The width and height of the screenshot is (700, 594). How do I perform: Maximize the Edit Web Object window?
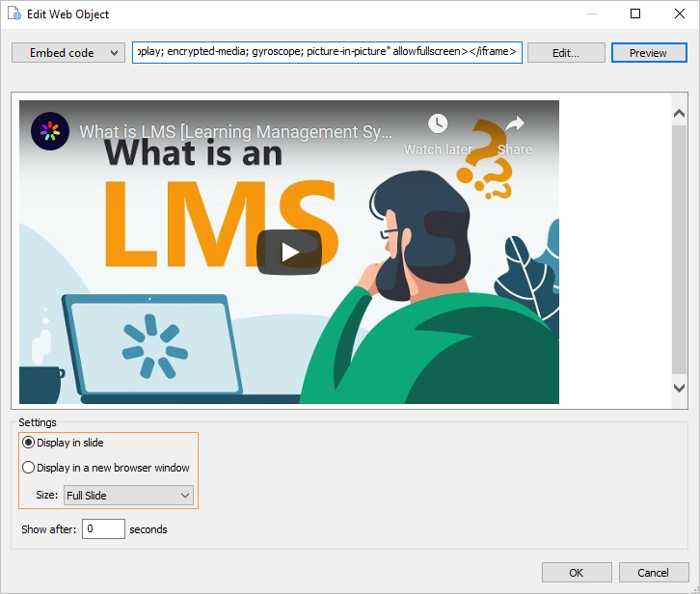635,13
